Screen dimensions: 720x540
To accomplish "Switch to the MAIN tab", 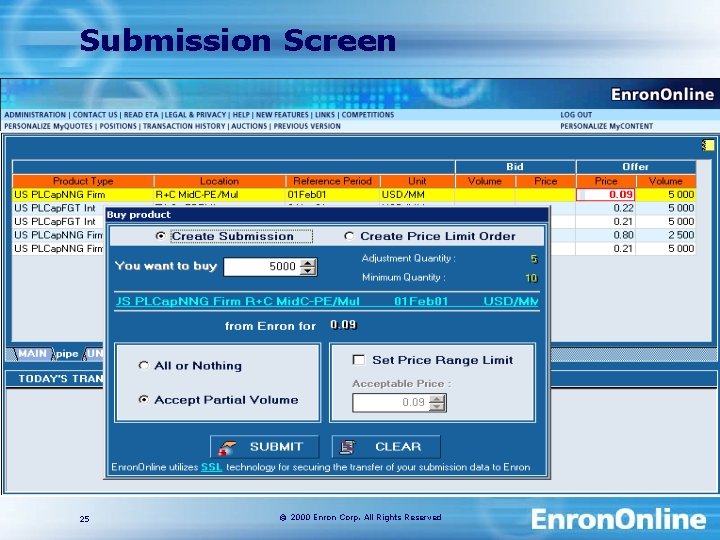I will 32,354.
